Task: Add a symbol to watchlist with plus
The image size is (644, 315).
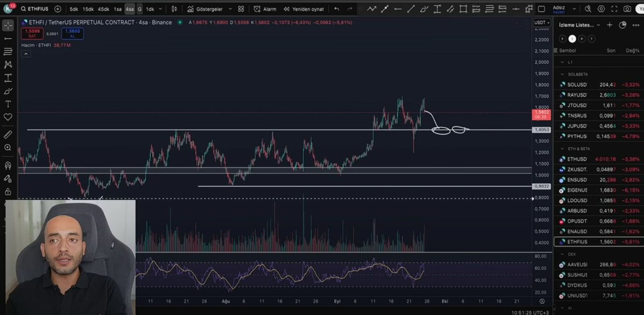Action: pyautogui.click(x=610, y=25)
